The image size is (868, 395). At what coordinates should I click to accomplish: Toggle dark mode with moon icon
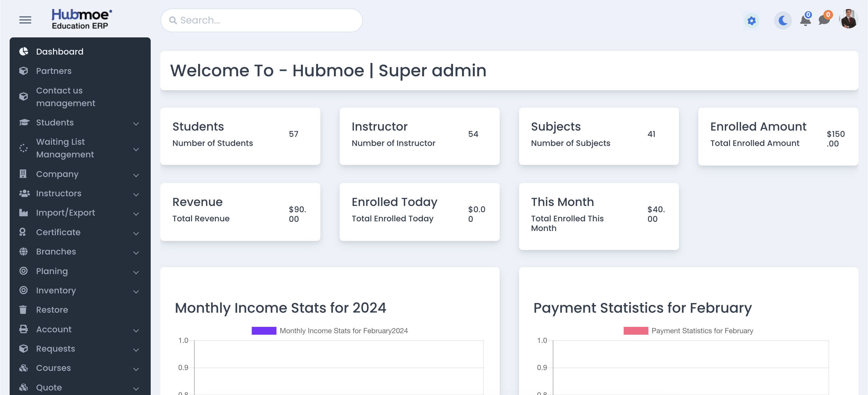pyautogui.click(x=783, y=21)
